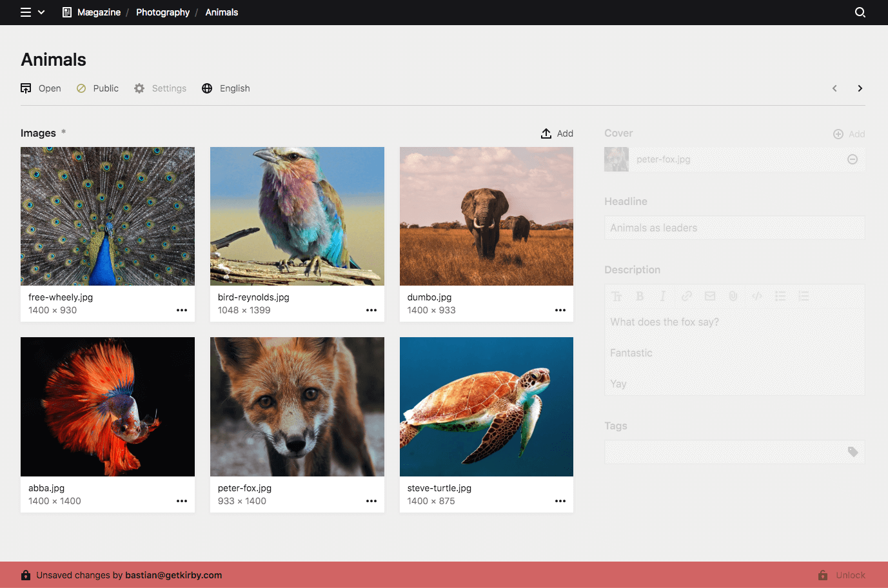This screenshot has height=588, width=888.
Task: Navigate to Photography in the breadcrumb
Action: (163, 12)
